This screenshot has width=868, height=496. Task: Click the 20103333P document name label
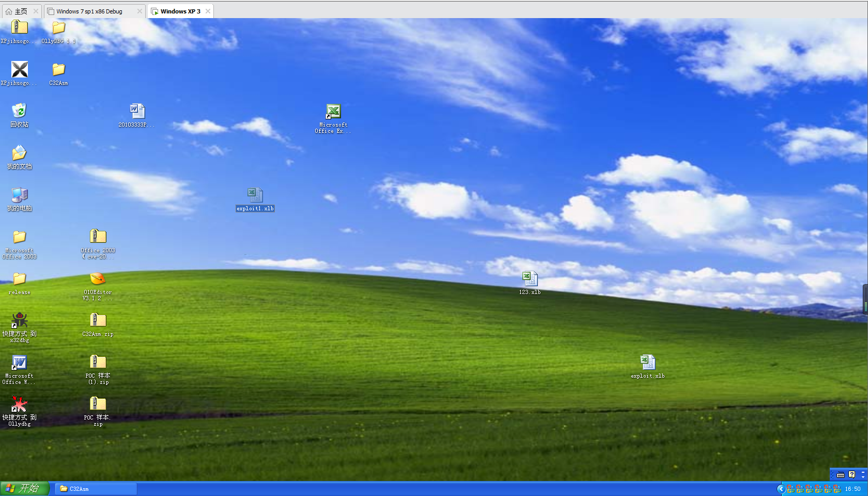tap(136, 125)
